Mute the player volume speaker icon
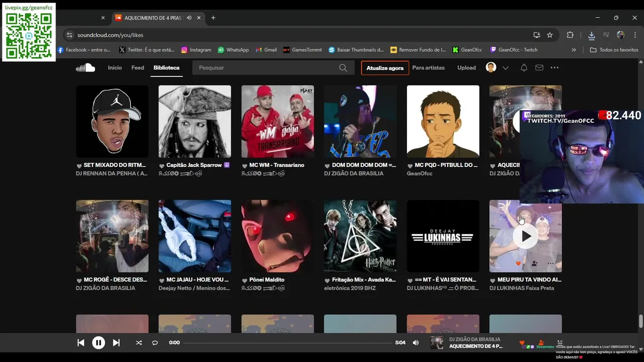Viewport: 644px width, 362px height. click(416, 343)
